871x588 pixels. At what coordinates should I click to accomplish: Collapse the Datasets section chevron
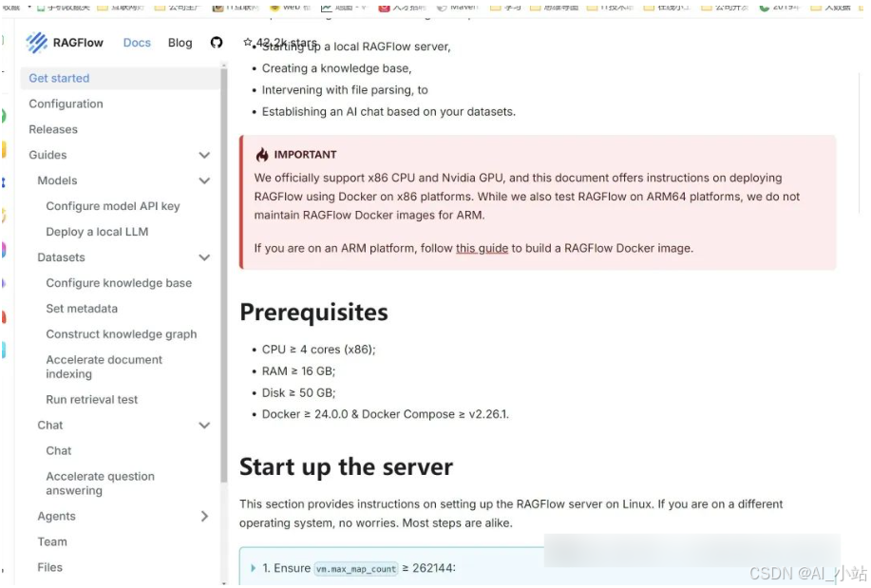(x=204, y=257)
